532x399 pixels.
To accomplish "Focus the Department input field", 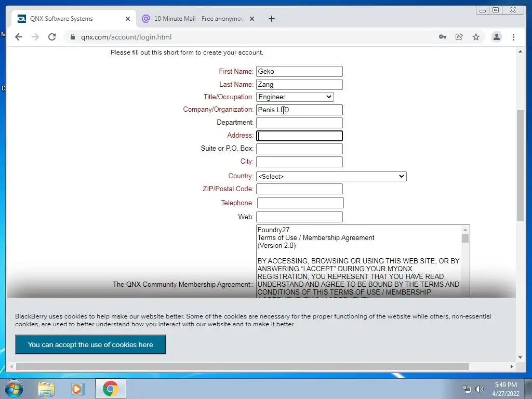I will pos(299,123).
